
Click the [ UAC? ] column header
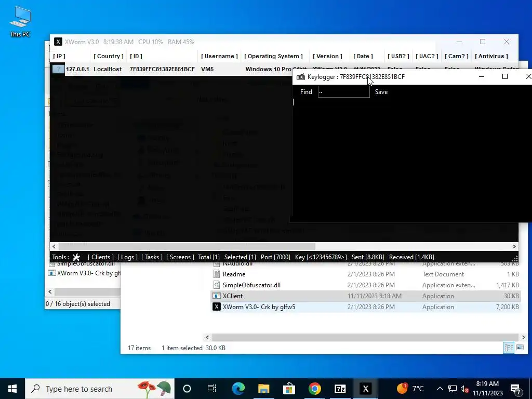(x=427, y=56)
